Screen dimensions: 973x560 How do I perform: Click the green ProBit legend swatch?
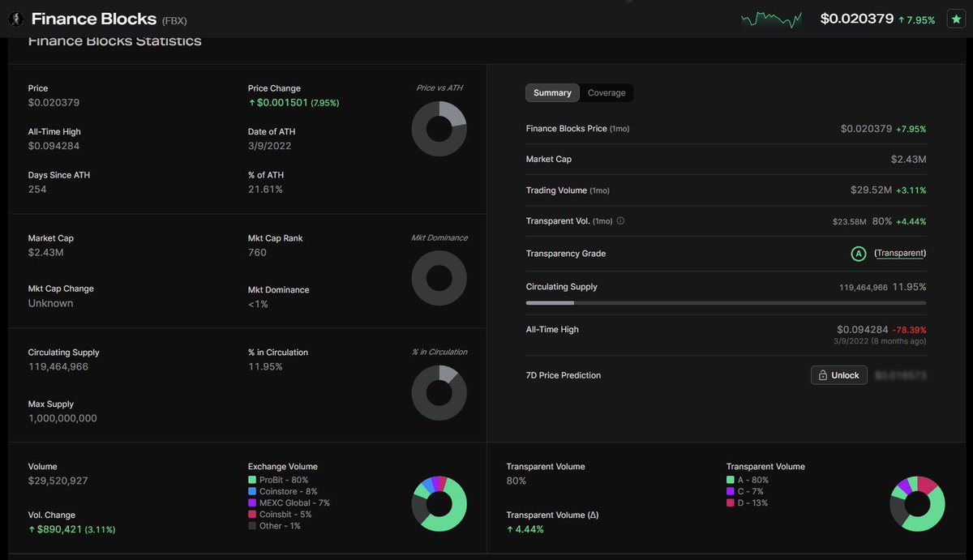[252, 481]
